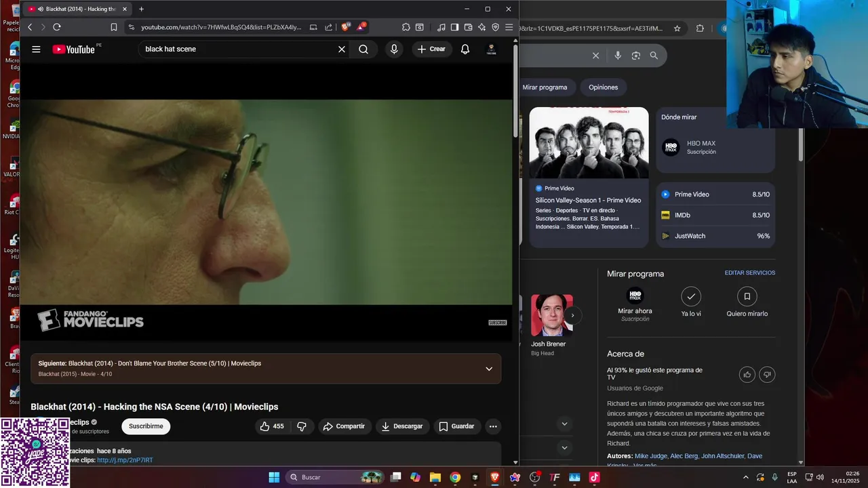Viewport: 868px width, 488px height.
Task: Click the SUBSCRIBE watermark in the video
Action: coord(498,323)
